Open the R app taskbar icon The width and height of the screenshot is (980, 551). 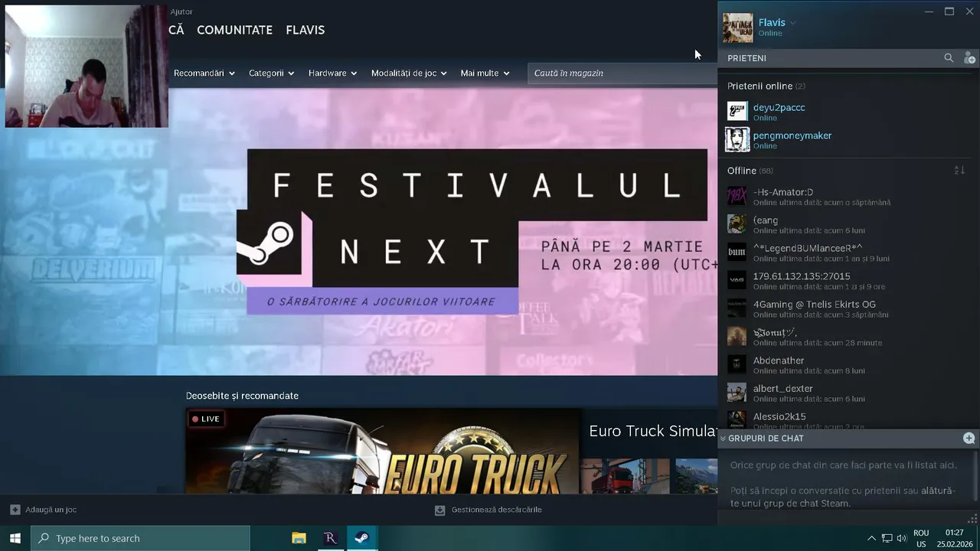[330, 538]
